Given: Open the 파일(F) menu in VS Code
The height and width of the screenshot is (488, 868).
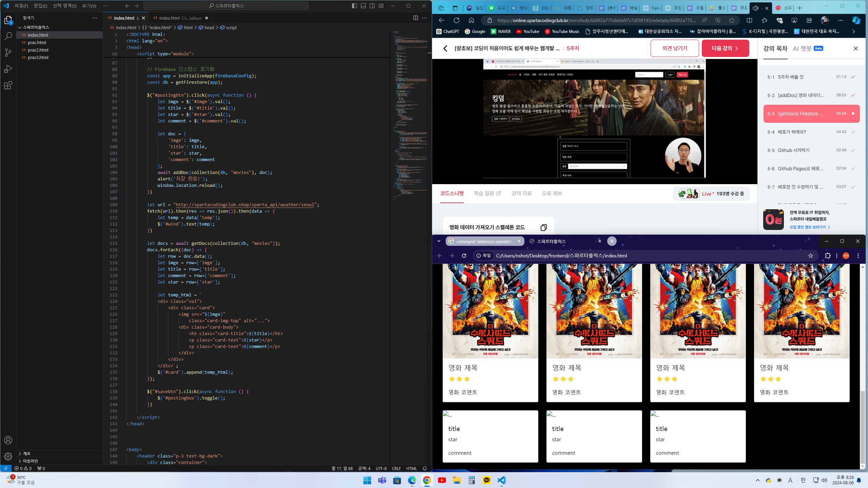Looking at the screenshot, I should (21, 6).
